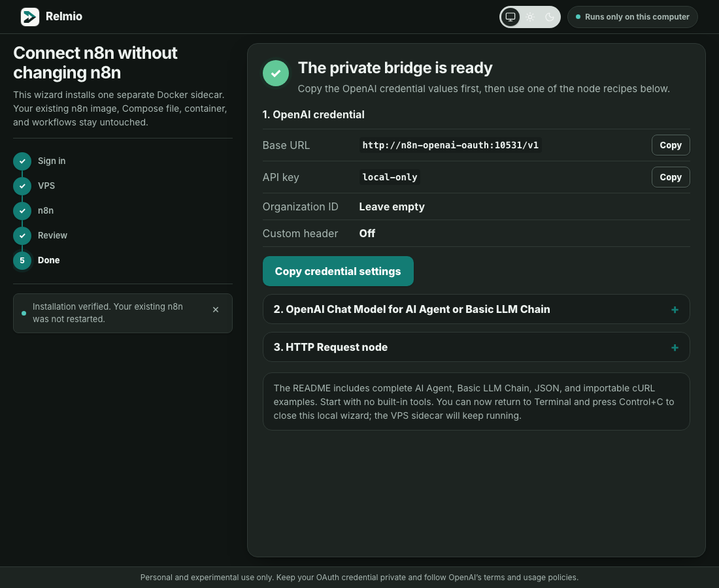Click Copy credential settings button
This screenshot has height=588, width=719.
click(338, 271)
